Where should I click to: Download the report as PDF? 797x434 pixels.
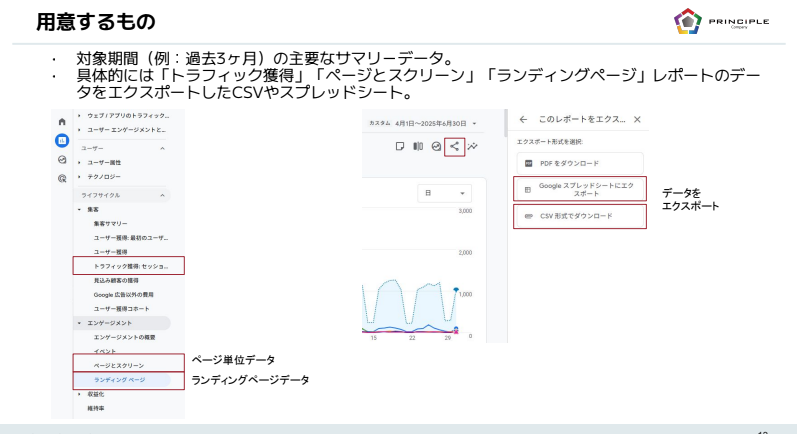(579, 162)
